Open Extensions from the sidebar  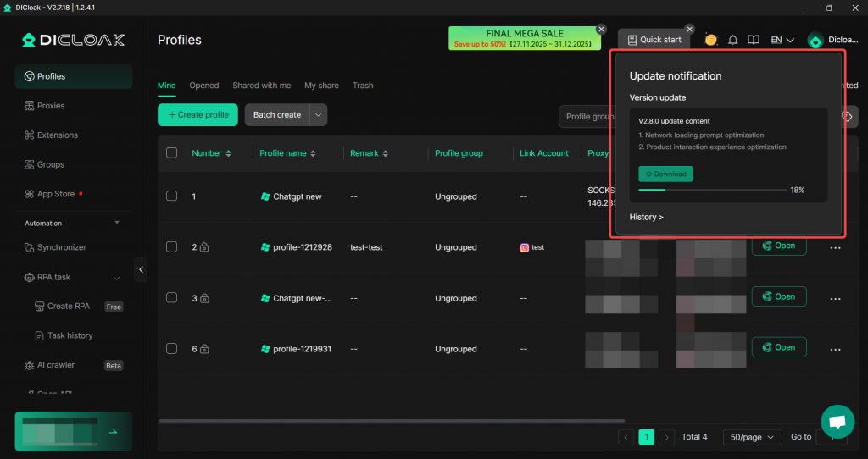57,135
